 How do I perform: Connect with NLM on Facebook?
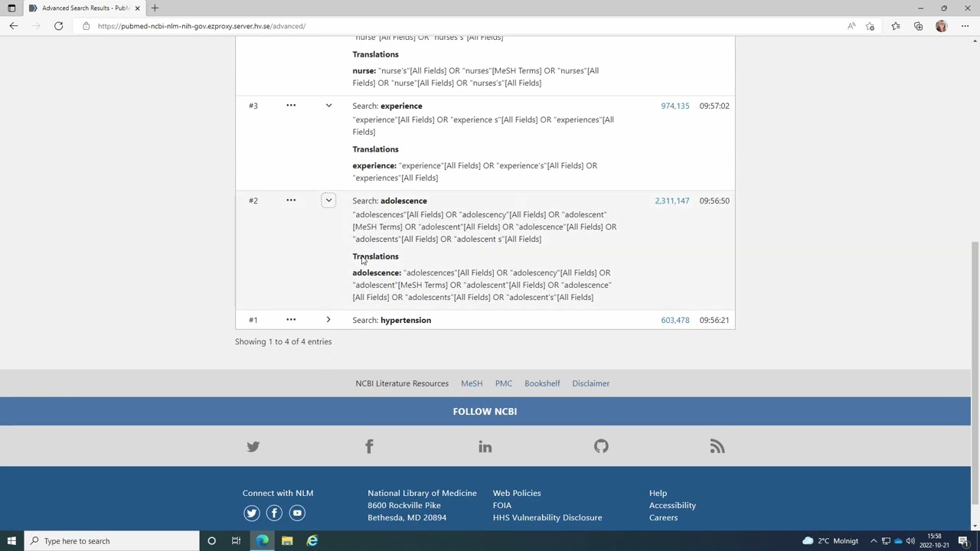coord(274,513)
